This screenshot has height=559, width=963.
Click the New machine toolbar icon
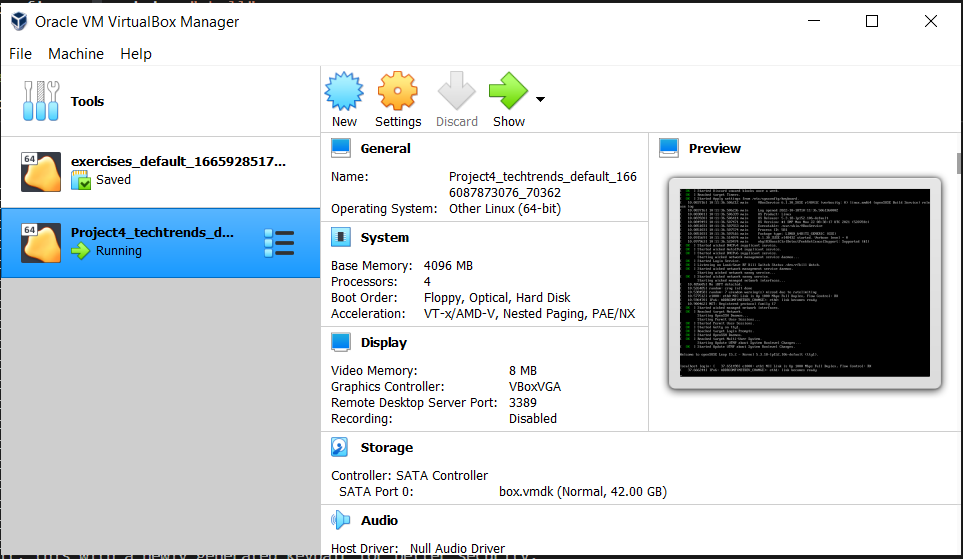coord(344,91)
